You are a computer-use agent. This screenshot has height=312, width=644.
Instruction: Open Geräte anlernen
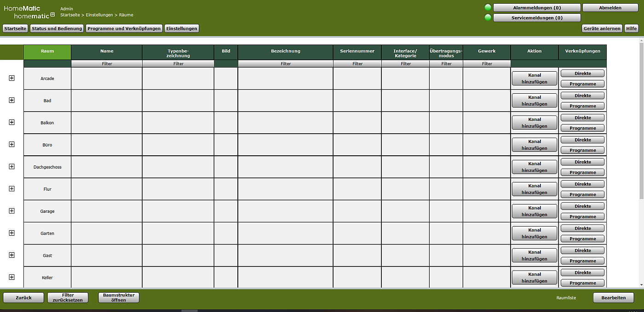602,28
